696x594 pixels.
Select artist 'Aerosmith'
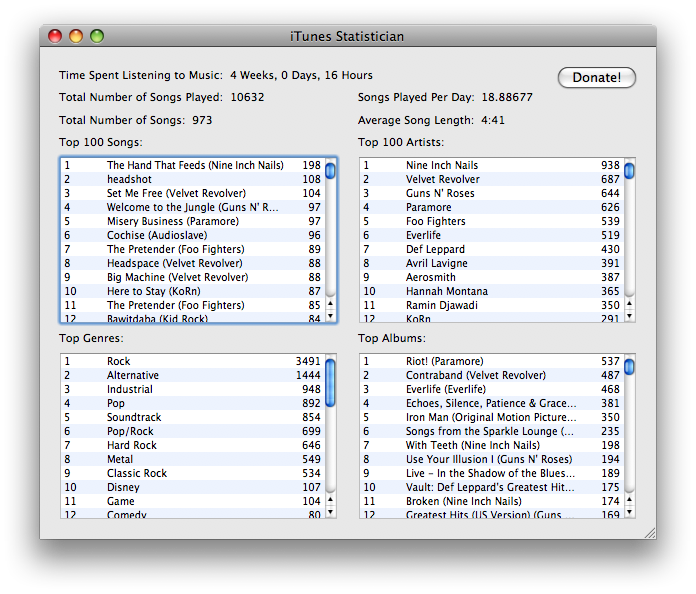point(492,277)
